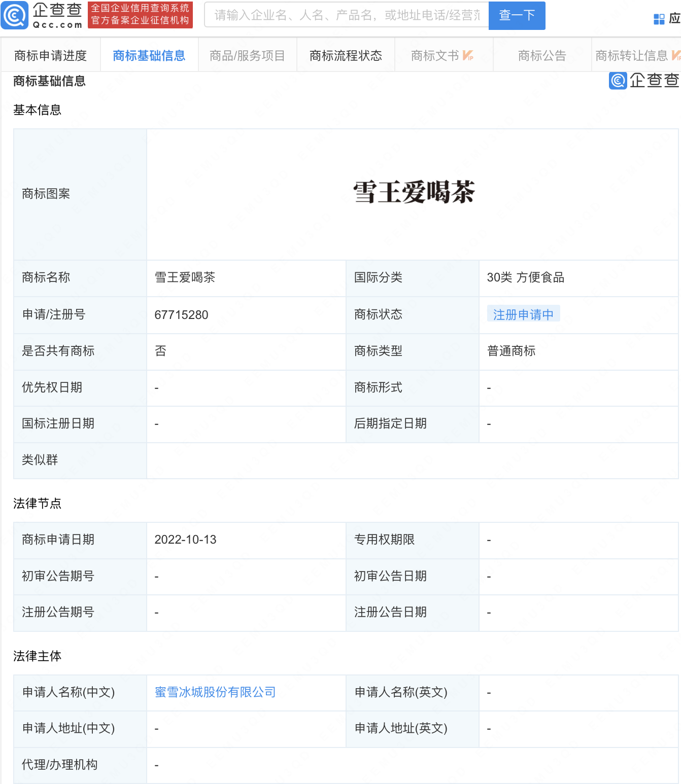Click the 全国企业信用查询系统 red banner
681x784 pixels.
pos(140,15)
